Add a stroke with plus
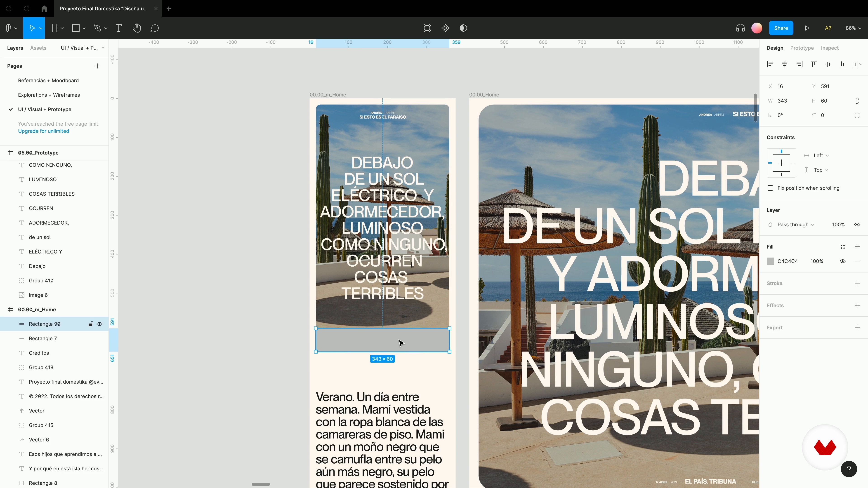Screen dimensions: 868x488 tap(857, 283)
